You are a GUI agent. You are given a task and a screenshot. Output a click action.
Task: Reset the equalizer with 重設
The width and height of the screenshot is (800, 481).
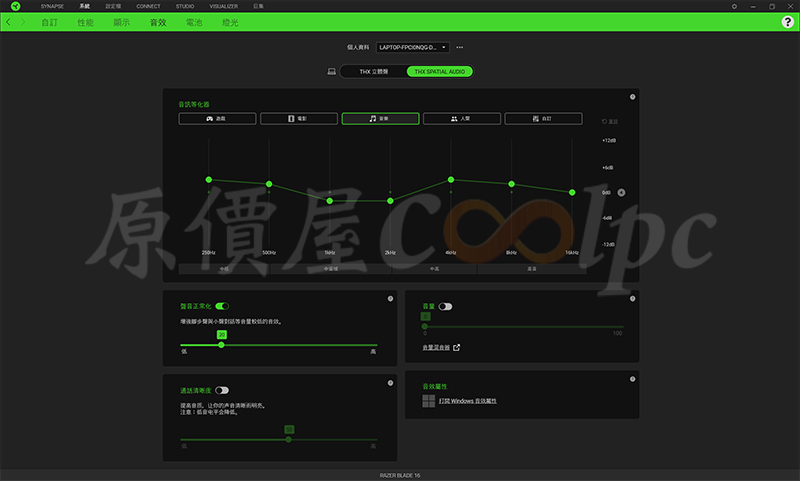coord(610,121)
